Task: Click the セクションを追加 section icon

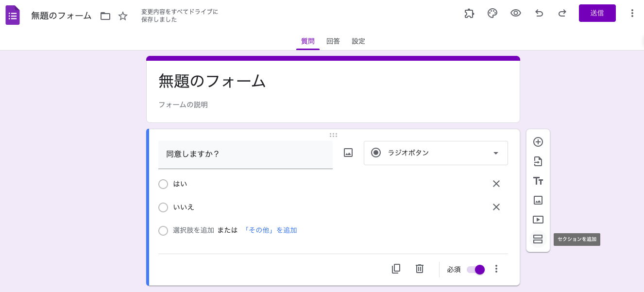Action: coord(538,239)
